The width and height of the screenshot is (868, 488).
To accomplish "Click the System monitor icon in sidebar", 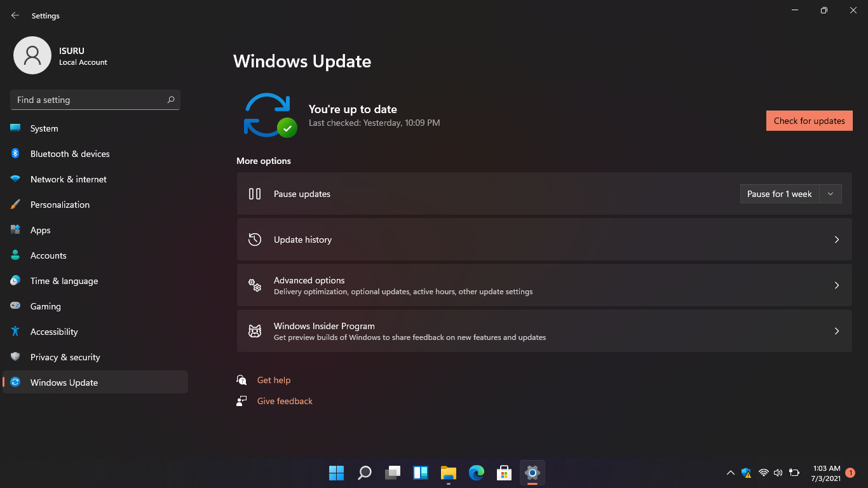I will (15, 128).
